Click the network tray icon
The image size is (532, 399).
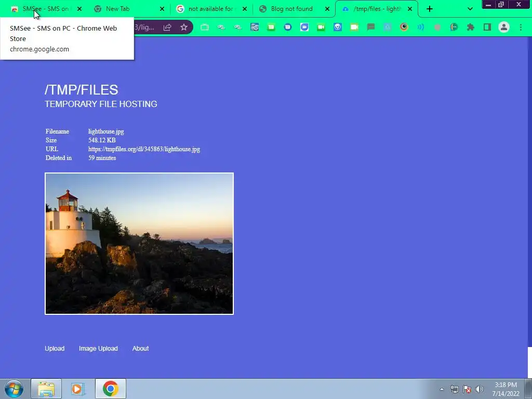(454, 389)
